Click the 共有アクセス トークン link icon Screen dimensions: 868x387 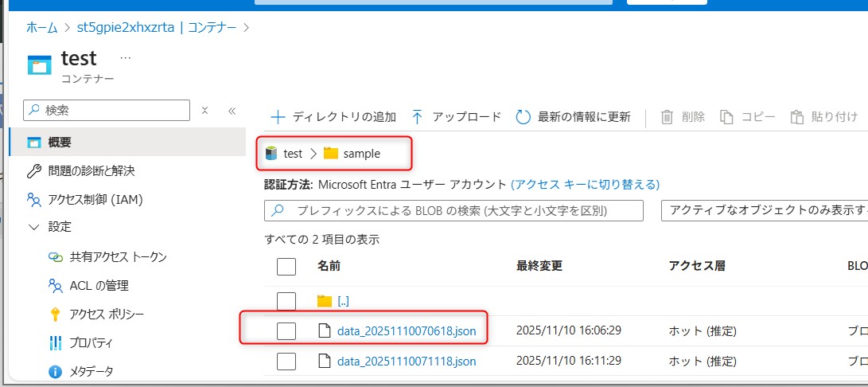click(56, 256)
